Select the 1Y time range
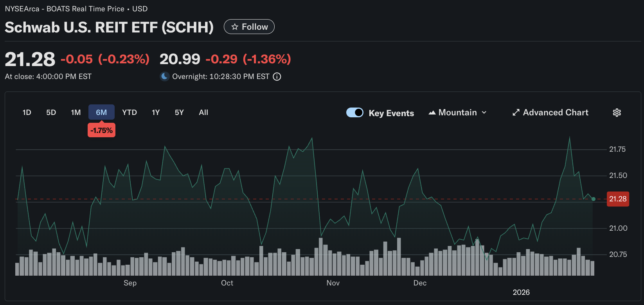 156,112
